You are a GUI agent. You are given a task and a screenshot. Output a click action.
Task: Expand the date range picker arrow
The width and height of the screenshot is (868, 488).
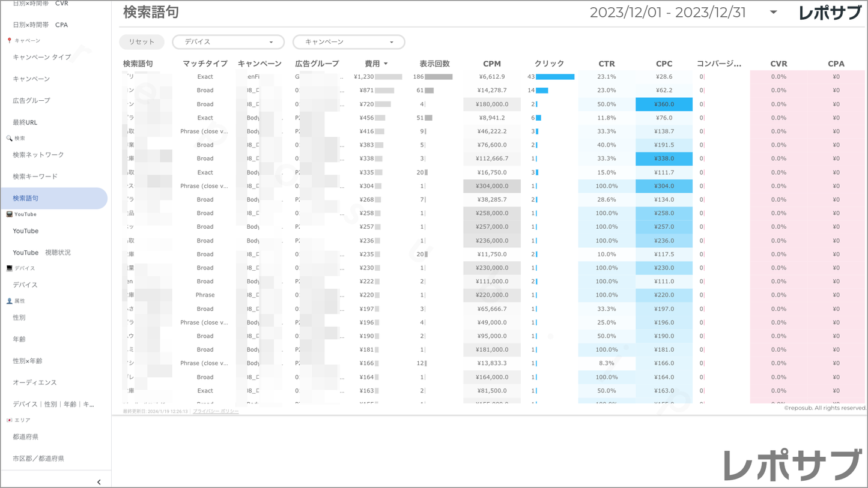tap(773, 13)
